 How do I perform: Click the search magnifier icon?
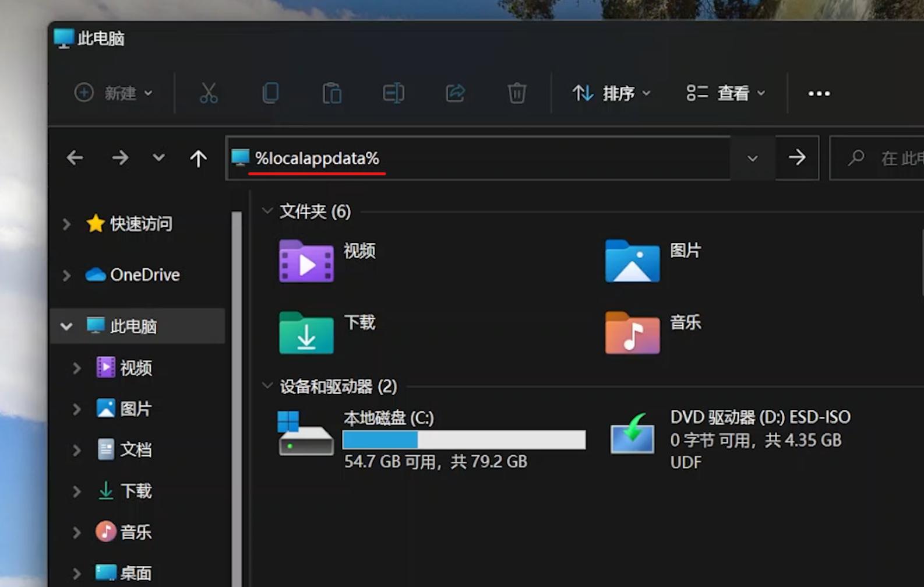pos(856,157)
